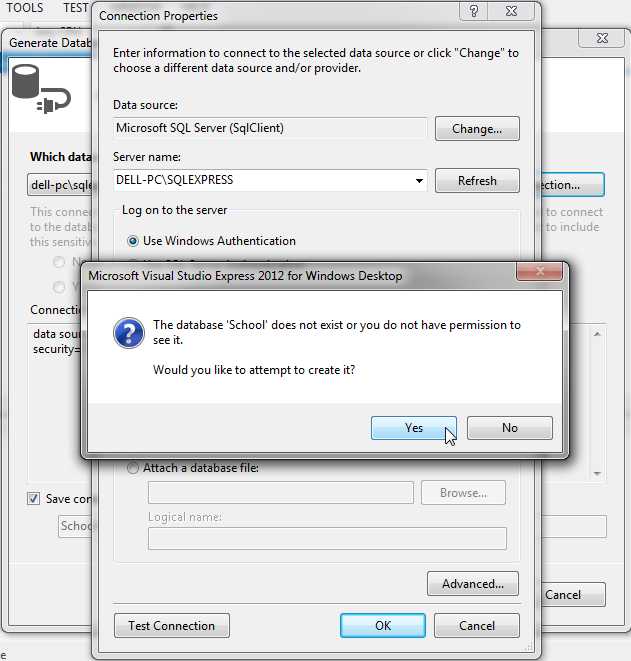Click scroll down arrow of connection string box

pyautogui.click(x=597, y=473)
